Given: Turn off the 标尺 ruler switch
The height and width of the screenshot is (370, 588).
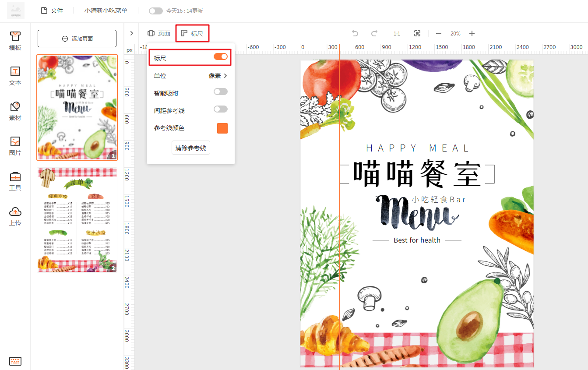Looking at the screenshot, I should pyautogui.click(x=221, y=56).
